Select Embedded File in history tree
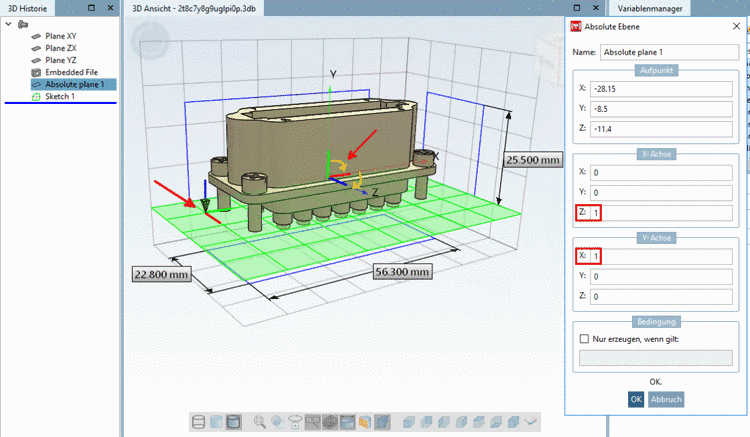Image resolution: width=750 pixels, height=437 pixels. 70,72
